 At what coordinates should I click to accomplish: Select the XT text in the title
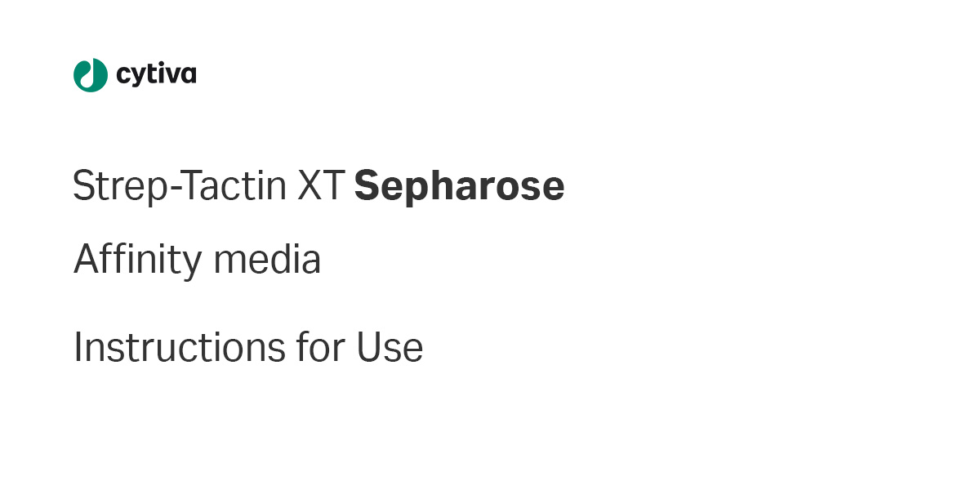coord(321,186)
